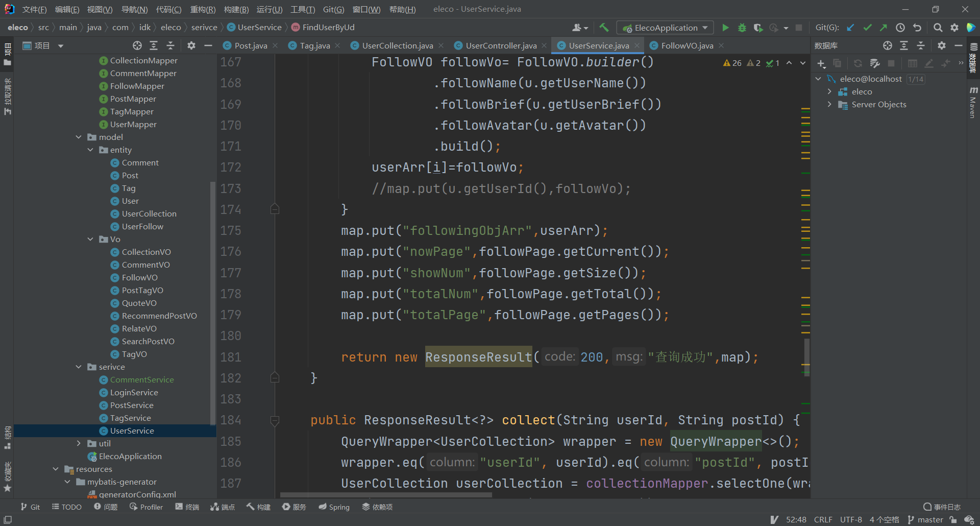Image resolution: width=980 pixels, height=526 pixels.
Task: Open Database panel settings gear
Action: [x=942, y=45]
